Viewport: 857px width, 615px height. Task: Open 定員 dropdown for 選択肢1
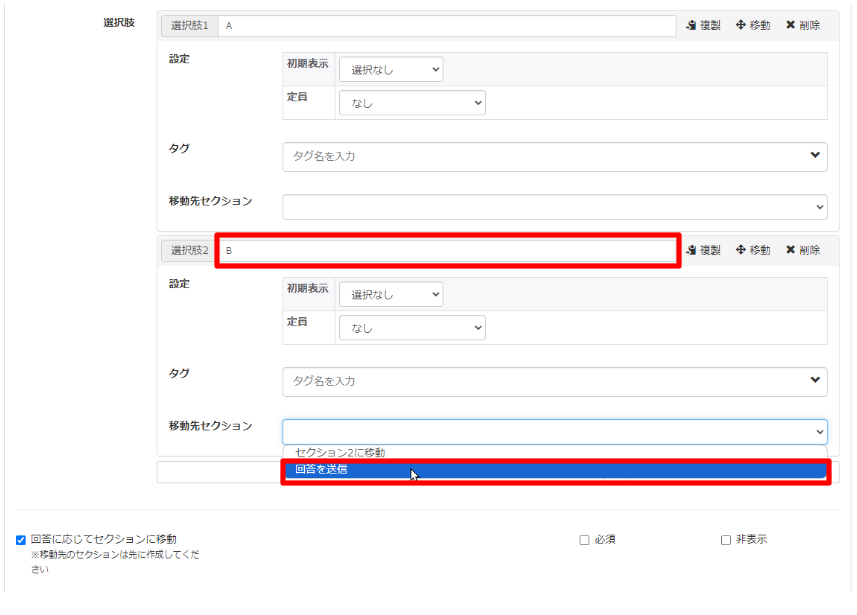pos(412,103)
